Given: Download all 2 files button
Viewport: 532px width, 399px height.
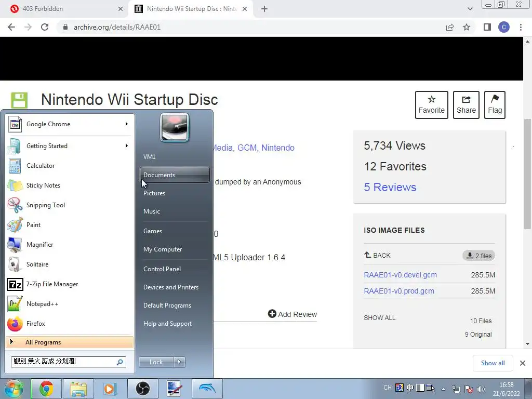Looking at the screenshot, I should 478,256.
